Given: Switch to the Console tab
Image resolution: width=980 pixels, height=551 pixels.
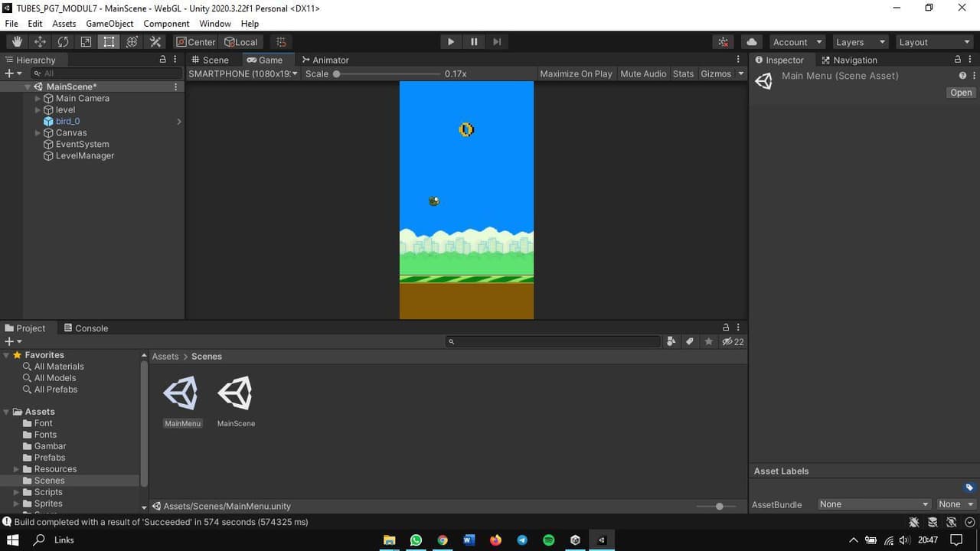Looking at the screenshot, I should pyautogui.click(x=86, y=328).
